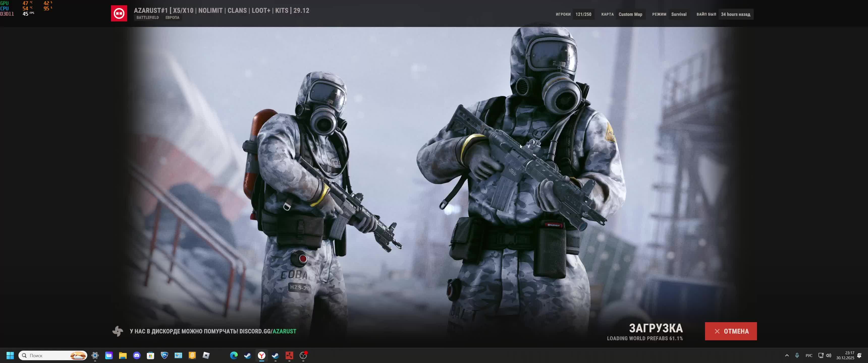The image size is (868, 363).
Task: Switch to the Rust game taskbar icon
Action: [289, 355]
